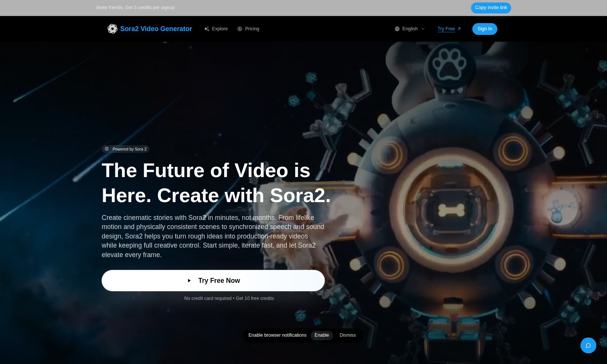The image size is (607, 364).
Task: Open the Sora2 Video Generator home link
Action: tap(150, 29)
